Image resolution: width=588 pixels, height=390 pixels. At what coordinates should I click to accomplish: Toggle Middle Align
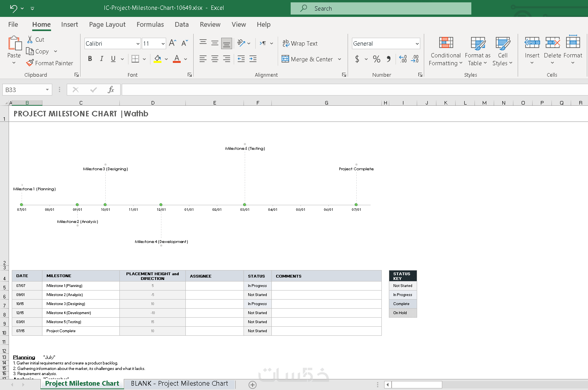pos(215,43)
